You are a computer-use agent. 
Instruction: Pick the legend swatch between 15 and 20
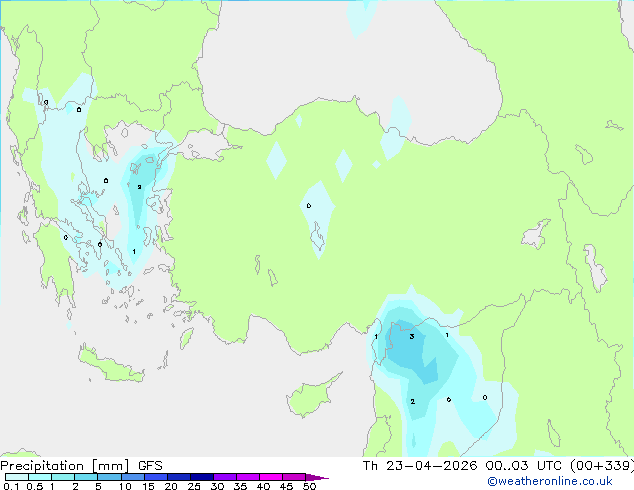click(x=155, y=477)
